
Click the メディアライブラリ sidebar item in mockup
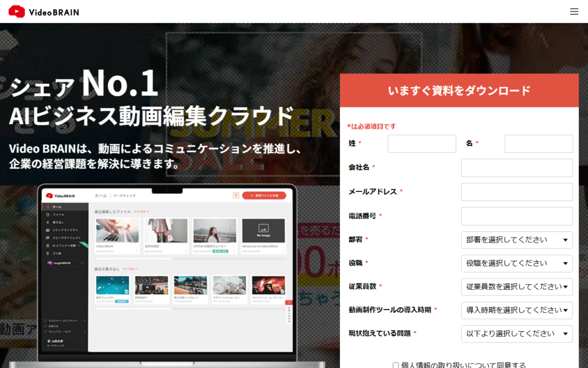(64, 229)
